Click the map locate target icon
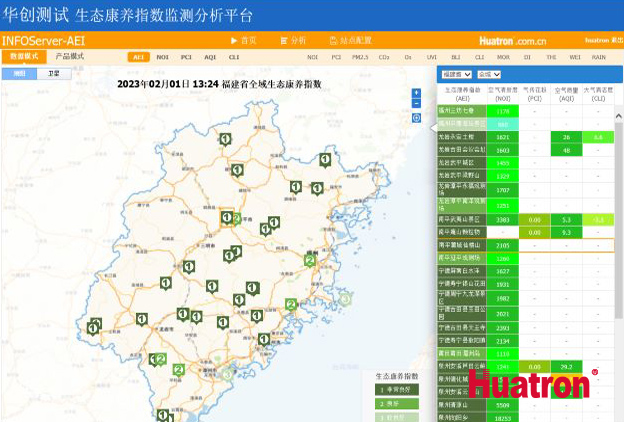The image size is (624, 422). coord(416,118)
